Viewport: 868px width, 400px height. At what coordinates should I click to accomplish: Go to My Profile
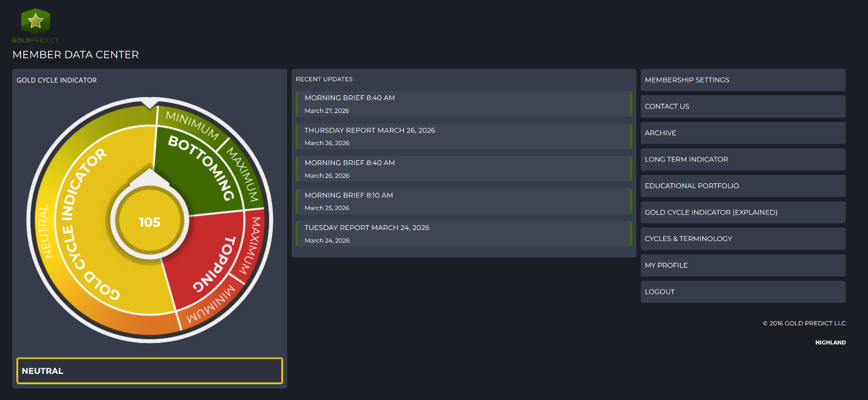tap(743, 265)
